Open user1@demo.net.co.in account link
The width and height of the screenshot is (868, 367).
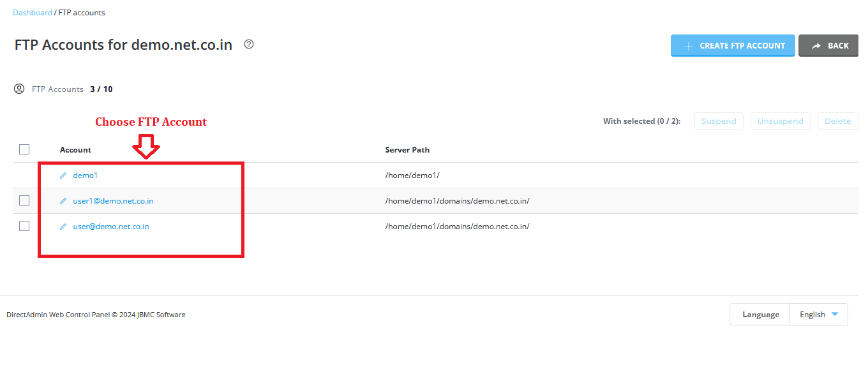[x=113, y=201]
